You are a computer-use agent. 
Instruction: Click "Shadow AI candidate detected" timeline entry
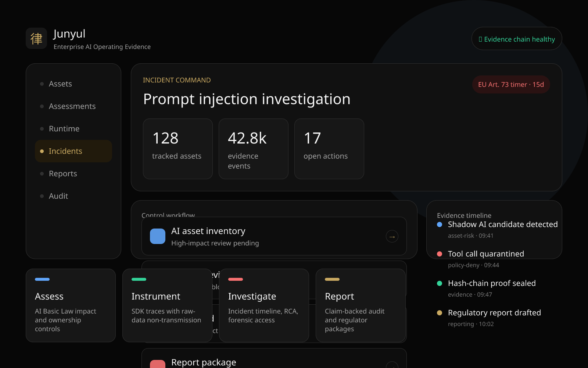pyautogui.click(x=503, y=224)
